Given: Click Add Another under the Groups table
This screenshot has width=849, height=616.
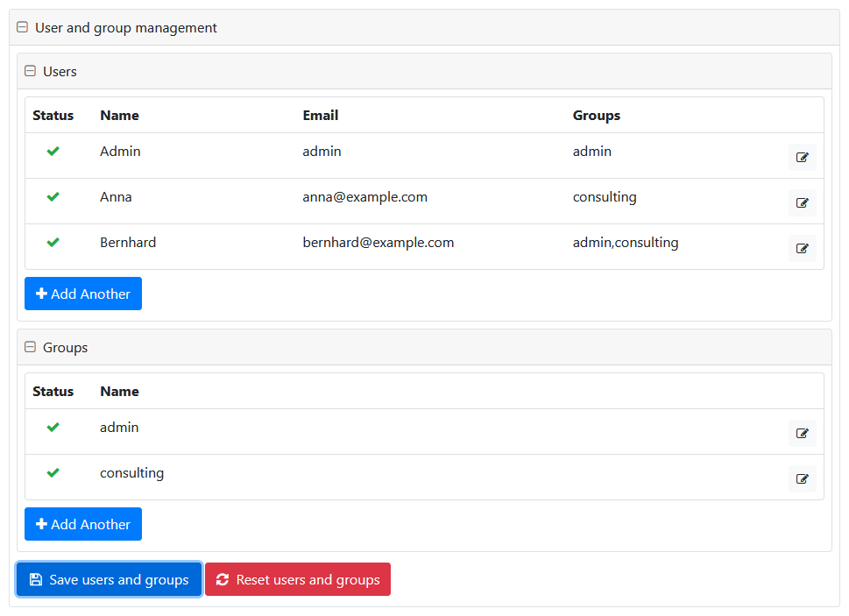Looking at the screenshot, I should pyautogui.click(x=82, y=523).
